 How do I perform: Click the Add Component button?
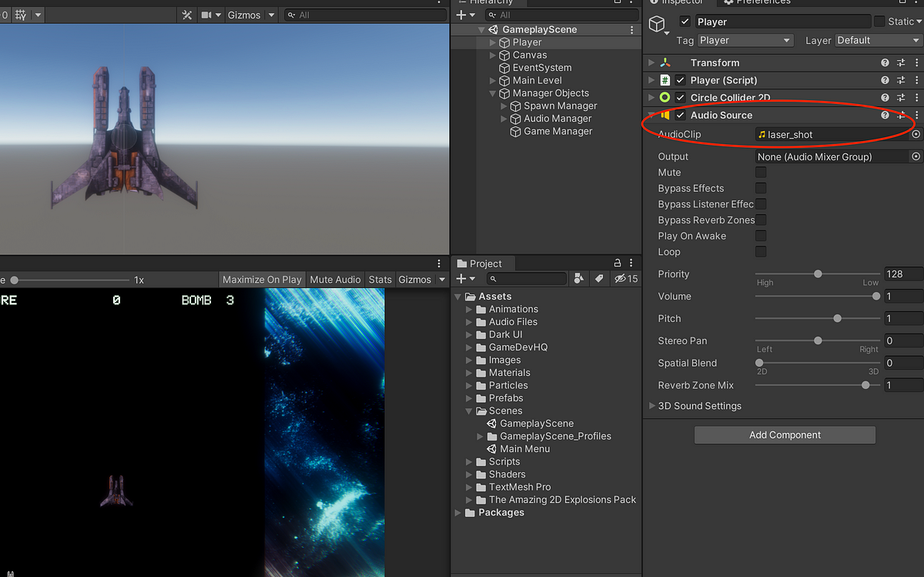785,435
